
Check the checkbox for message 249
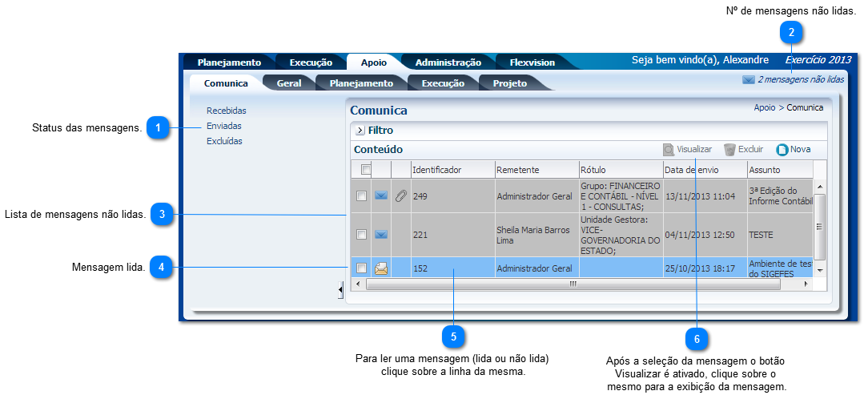(x=361, y=195)
